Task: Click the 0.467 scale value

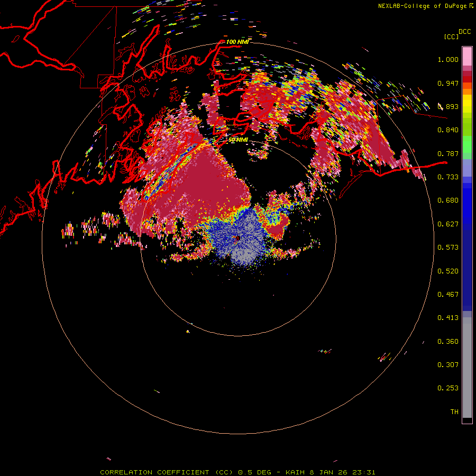Action: [448, 295]
